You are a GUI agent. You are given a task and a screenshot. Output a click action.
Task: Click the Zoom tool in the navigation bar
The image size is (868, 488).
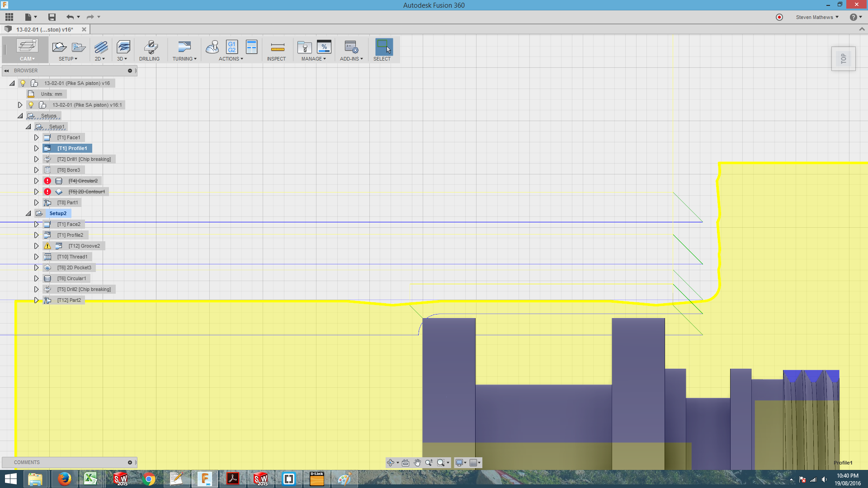tap(429, 462)
